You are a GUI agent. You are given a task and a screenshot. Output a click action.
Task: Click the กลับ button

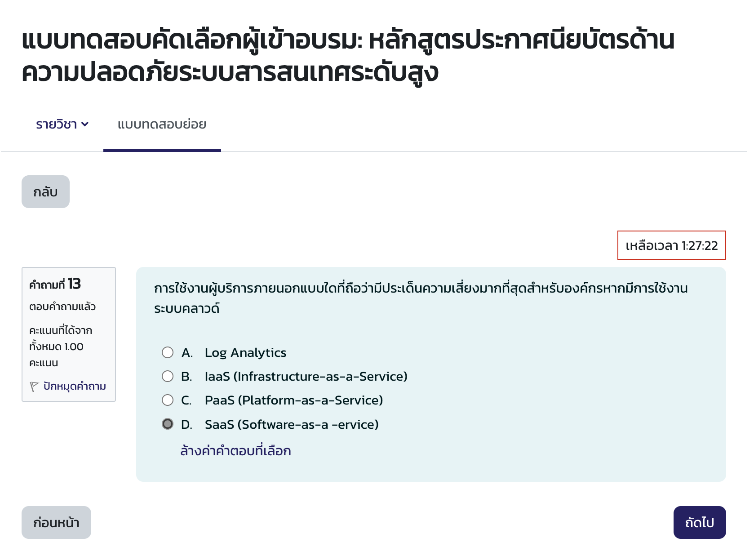point(45,191)
